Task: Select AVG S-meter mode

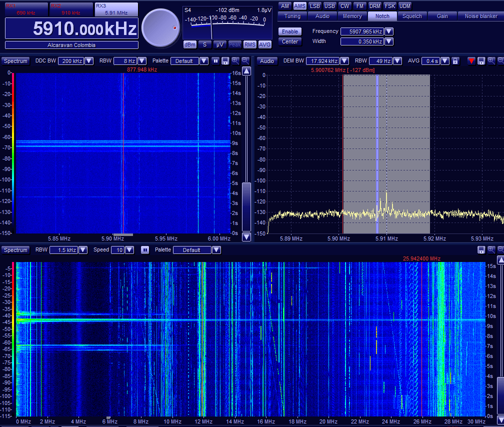Action: [265, 44]
